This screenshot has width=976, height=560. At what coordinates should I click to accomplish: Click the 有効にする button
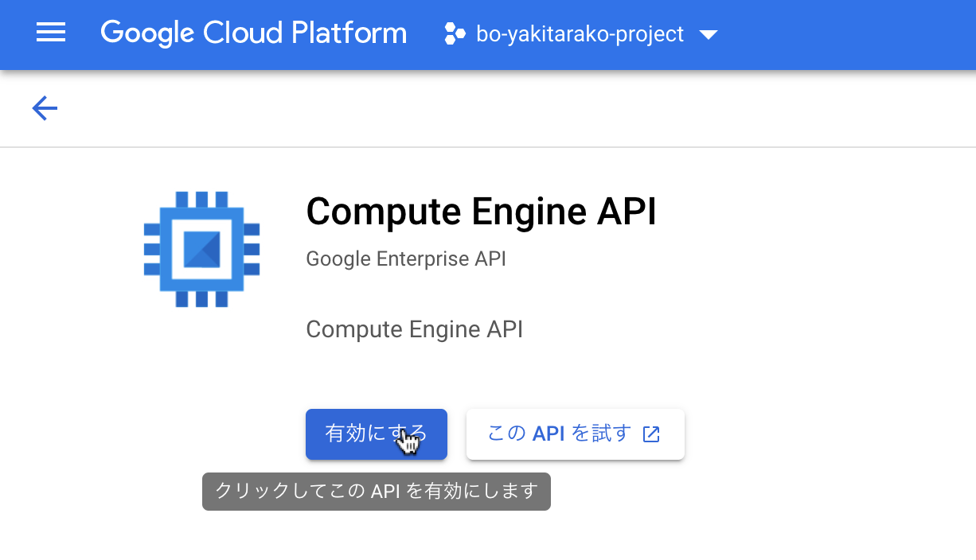(x=377, y=434)
